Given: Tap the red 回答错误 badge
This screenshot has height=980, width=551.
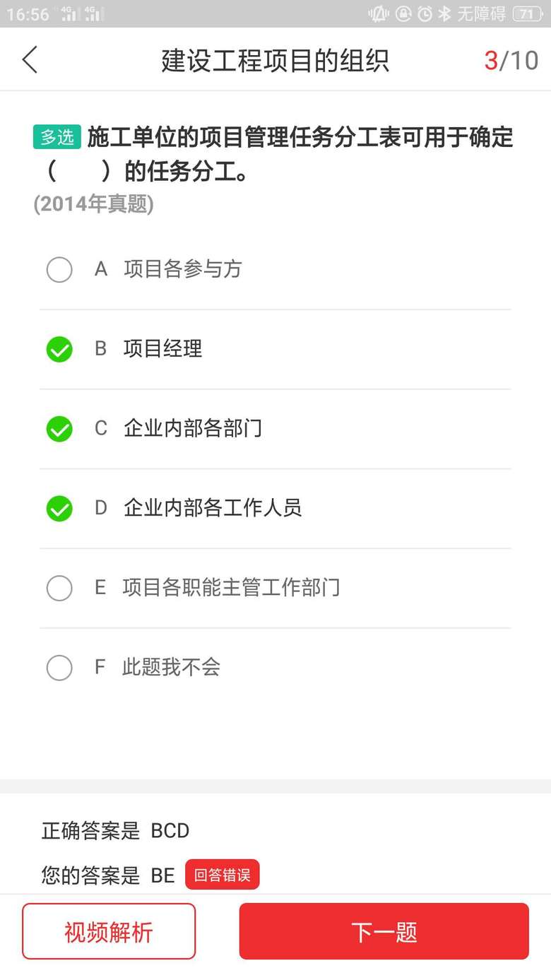Looking at the screenshot, I should point(222,875).
